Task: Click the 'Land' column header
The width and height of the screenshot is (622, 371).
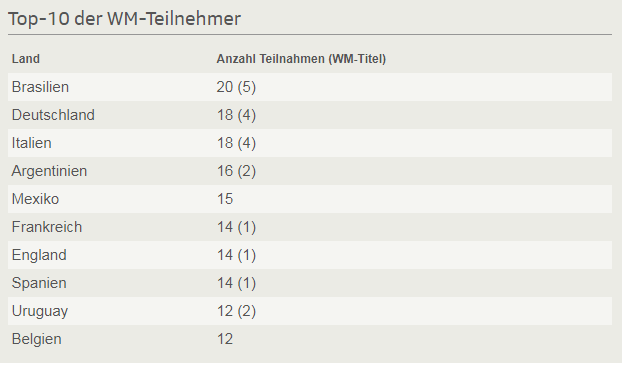Action: (26, 59)
